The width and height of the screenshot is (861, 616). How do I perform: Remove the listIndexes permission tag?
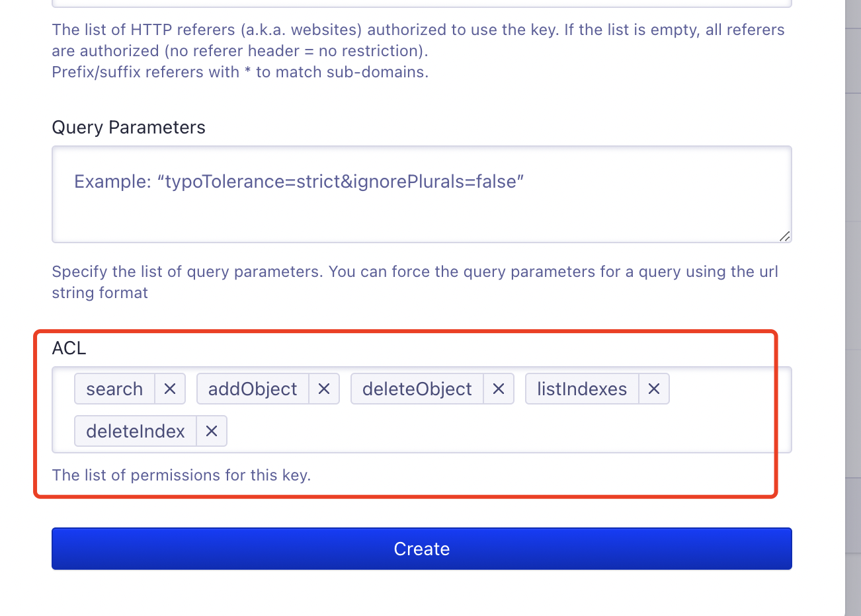click(x=654, y=389)
